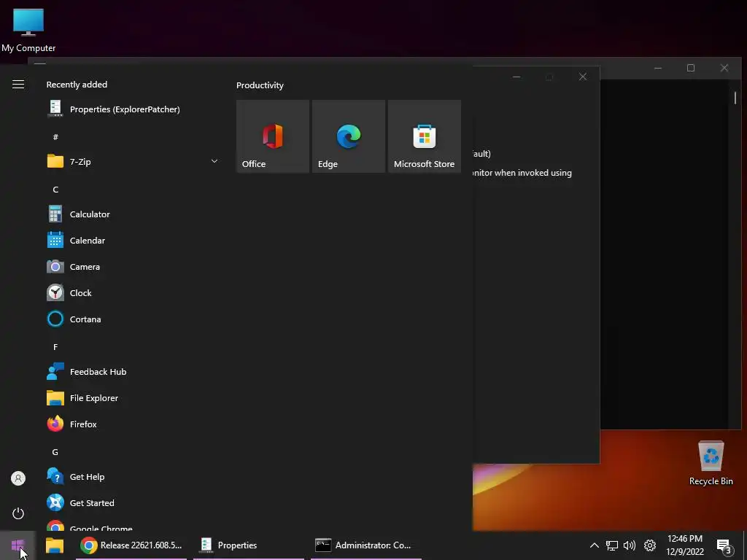The height and width of the screenshot is (560, 747).
Task: Open the Start menu hamburger expand button
Action: [18, 85]
